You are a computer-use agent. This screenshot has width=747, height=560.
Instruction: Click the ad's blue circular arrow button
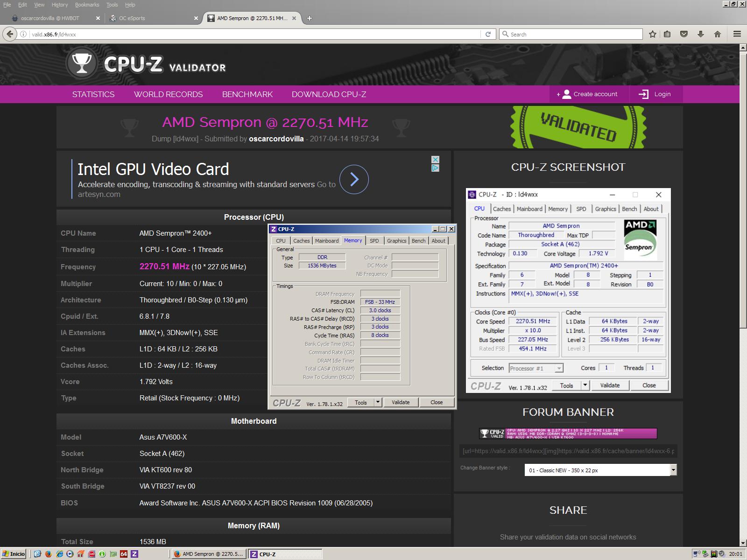click(354, 179)
